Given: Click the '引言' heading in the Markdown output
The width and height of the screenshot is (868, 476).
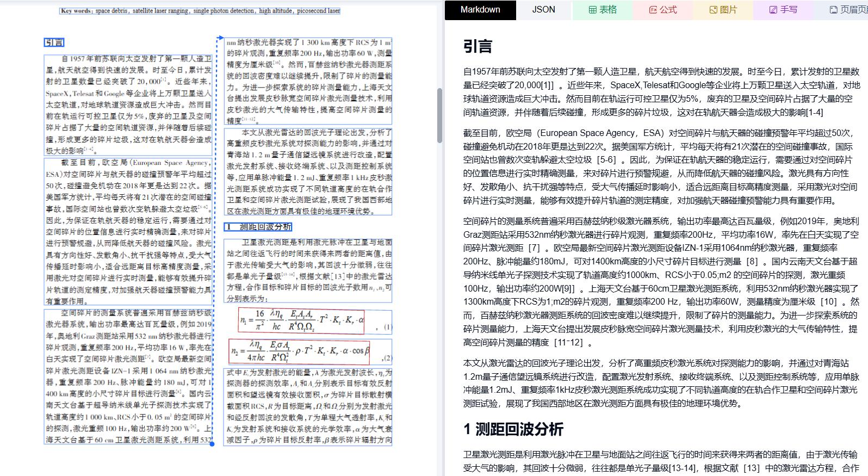Looking at the screenshot, I should click(x=478, y=46).
